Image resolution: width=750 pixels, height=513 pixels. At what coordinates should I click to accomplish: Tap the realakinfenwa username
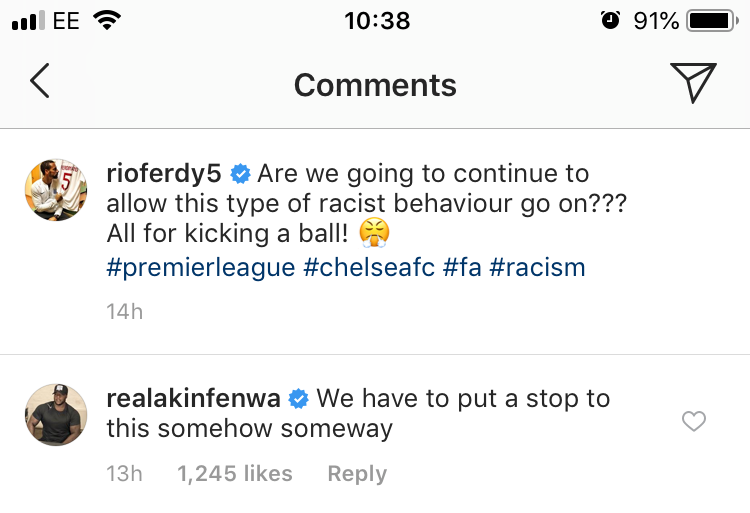[x=193, y=398]
